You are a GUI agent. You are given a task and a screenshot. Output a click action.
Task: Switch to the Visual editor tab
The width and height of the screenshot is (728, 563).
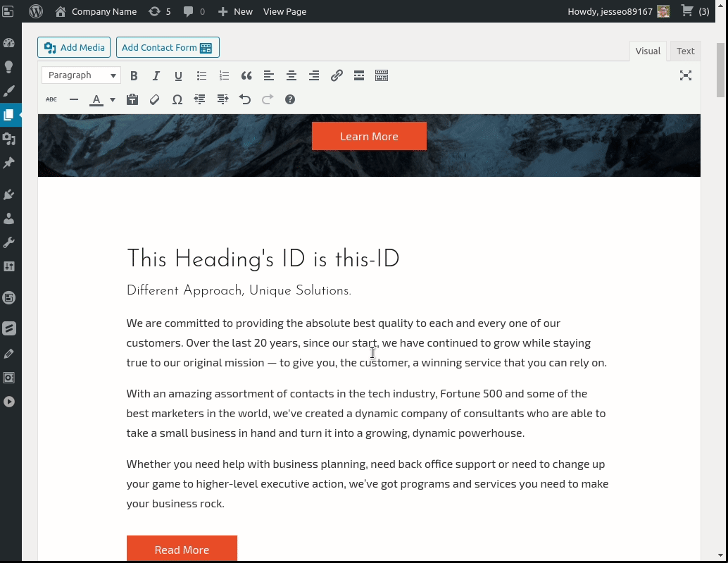point(648,51)
